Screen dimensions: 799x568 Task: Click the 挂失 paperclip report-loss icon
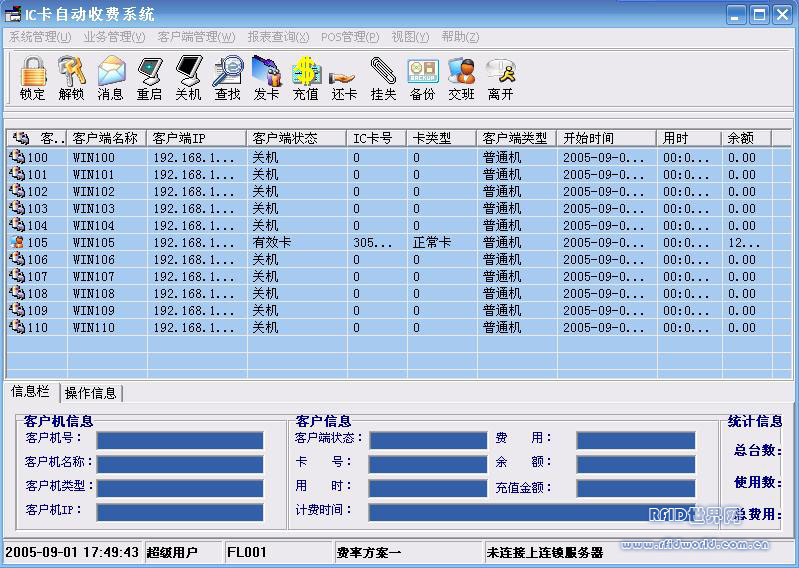[383, 71]
